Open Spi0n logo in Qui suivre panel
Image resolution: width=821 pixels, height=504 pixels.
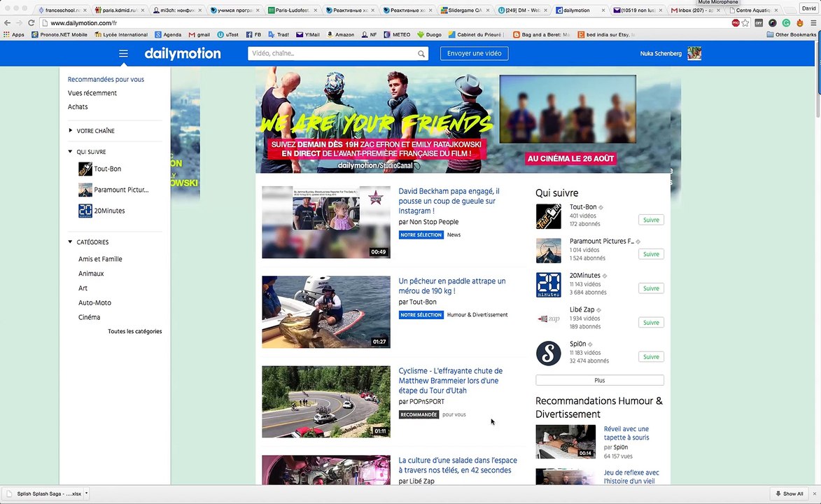[548, 353]
